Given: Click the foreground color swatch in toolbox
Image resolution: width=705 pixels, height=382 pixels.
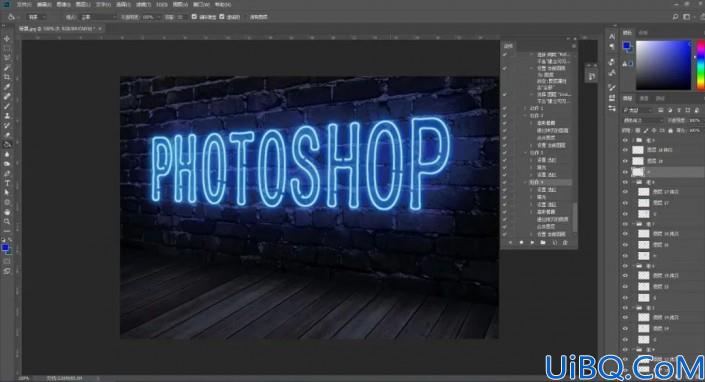Looking at the screenshot, I should (x=5, y=248).
